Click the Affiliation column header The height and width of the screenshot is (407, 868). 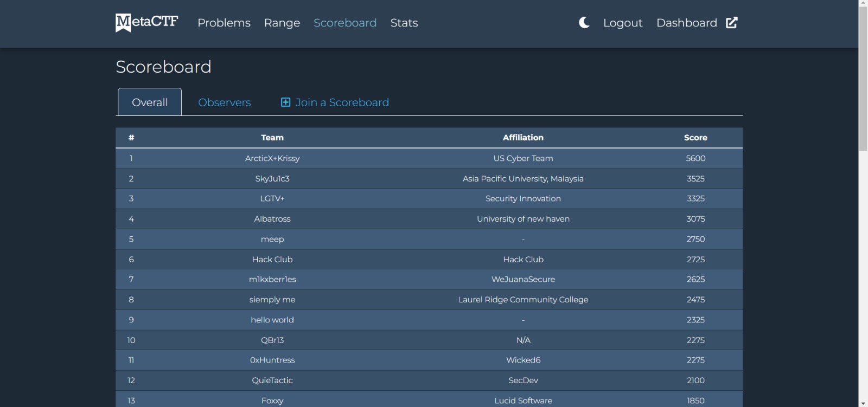point(523,138)
